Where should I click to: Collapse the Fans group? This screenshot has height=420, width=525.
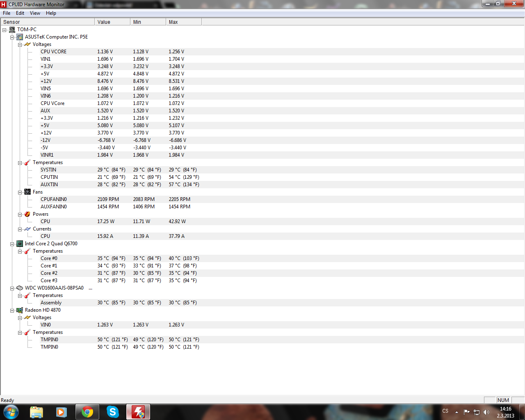tap(20, 192)
